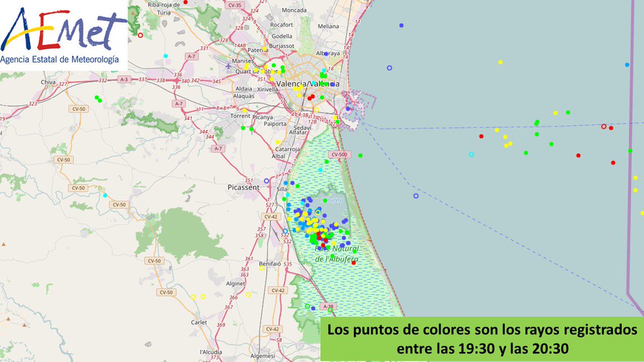Click the Benifaió town label
The width and height of the screenshot is (644, 362).
point(269,264)
